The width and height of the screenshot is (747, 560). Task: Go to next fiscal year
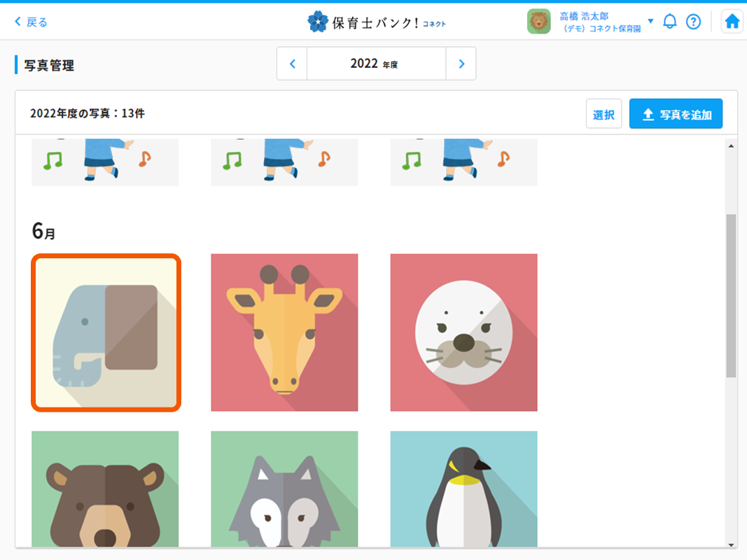coord(461,64)
